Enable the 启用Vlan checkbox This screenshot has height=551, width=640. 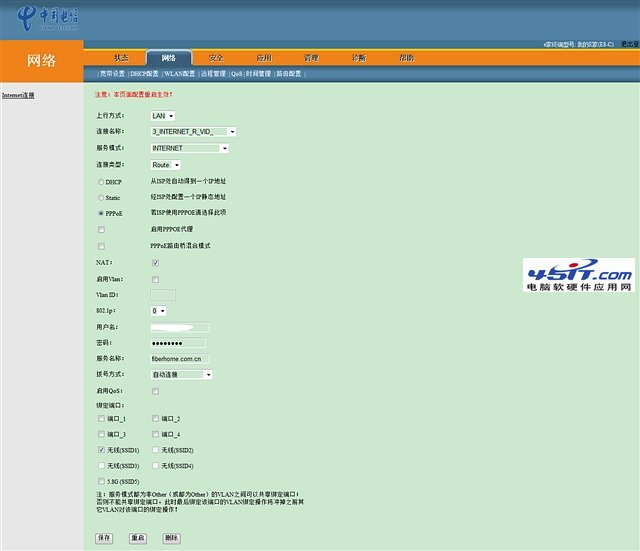(156, 280)
